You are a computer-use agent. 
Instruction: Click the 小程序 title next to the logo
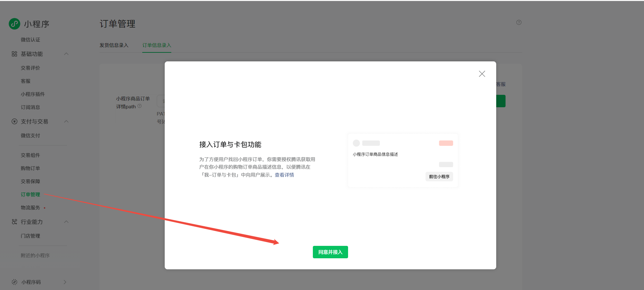click(x=37, y=24)
